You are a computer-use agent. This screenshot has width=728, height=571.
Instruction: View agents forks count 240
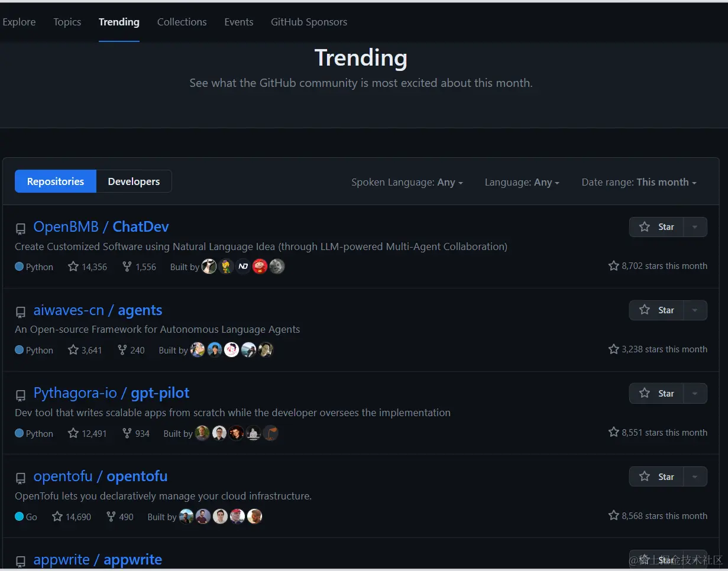(x=131, y=350)
